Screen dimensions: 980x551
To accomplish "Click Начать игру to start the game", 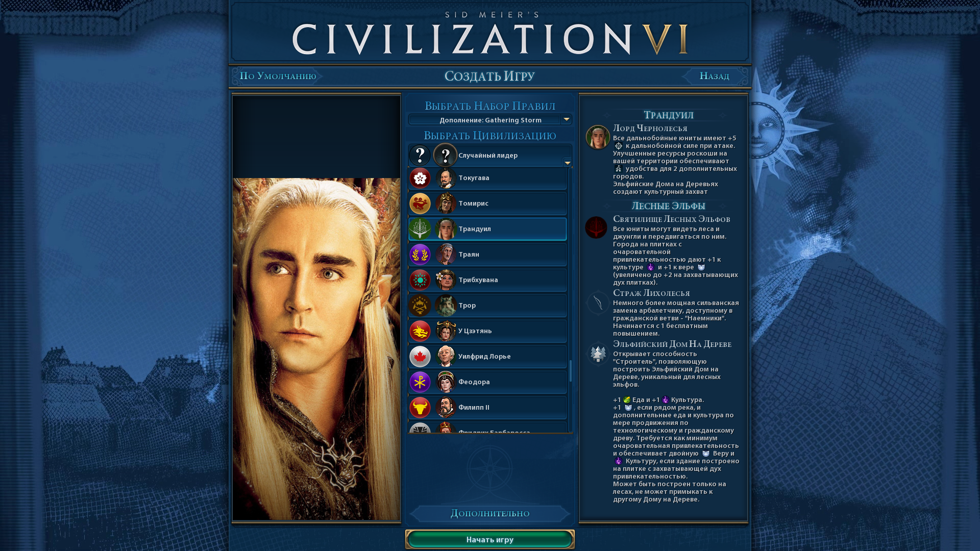I will coord(490,539).
